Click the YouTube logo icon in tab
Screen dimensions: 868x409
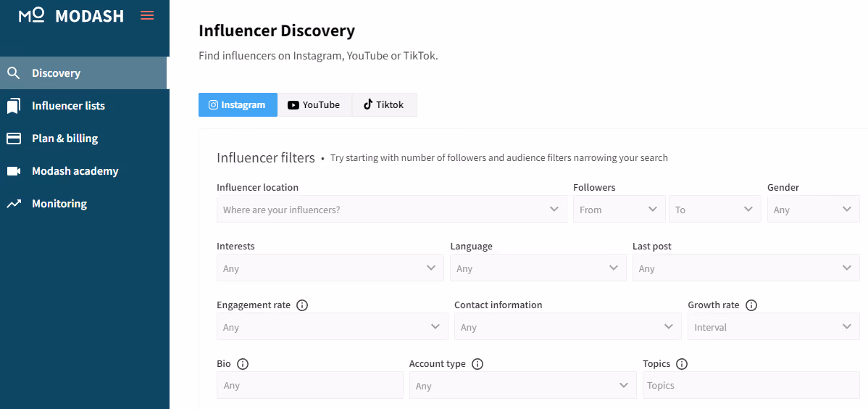(293, 105)
